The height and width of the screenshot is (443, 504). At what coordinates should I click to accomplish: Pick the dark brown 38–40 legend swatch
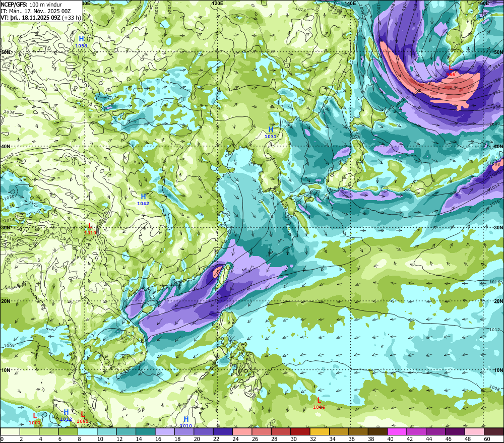(x=378, y=432)
